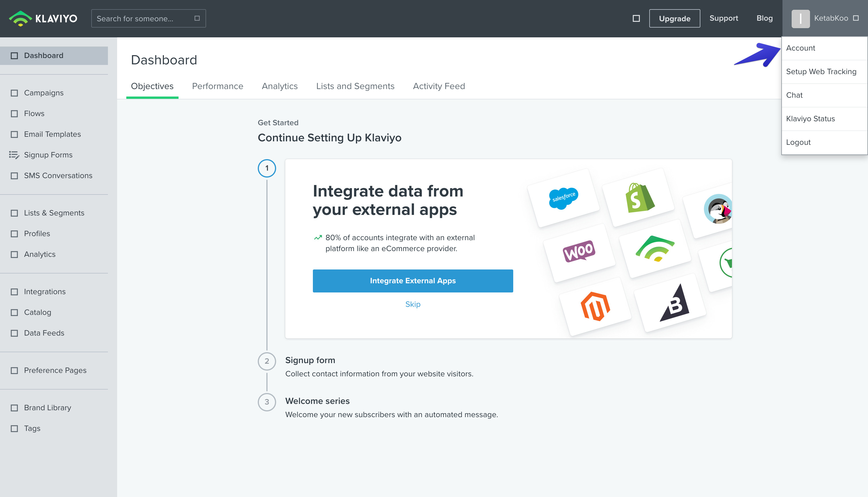Click the Shopify logo card
This screenshot has height=497, width=868.
click(x=638, y=198)
